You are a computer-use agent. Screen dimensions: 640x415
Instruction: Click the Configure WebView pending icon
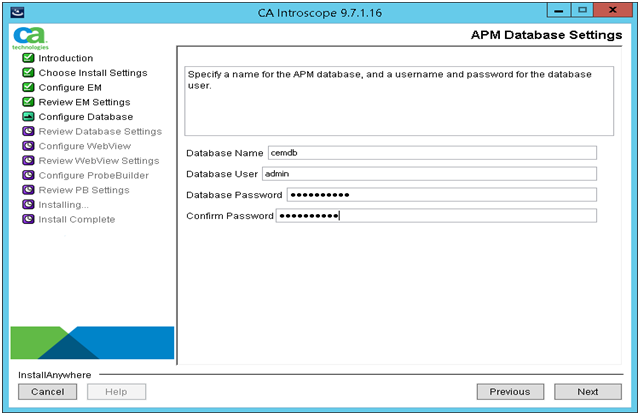(28, 146)
